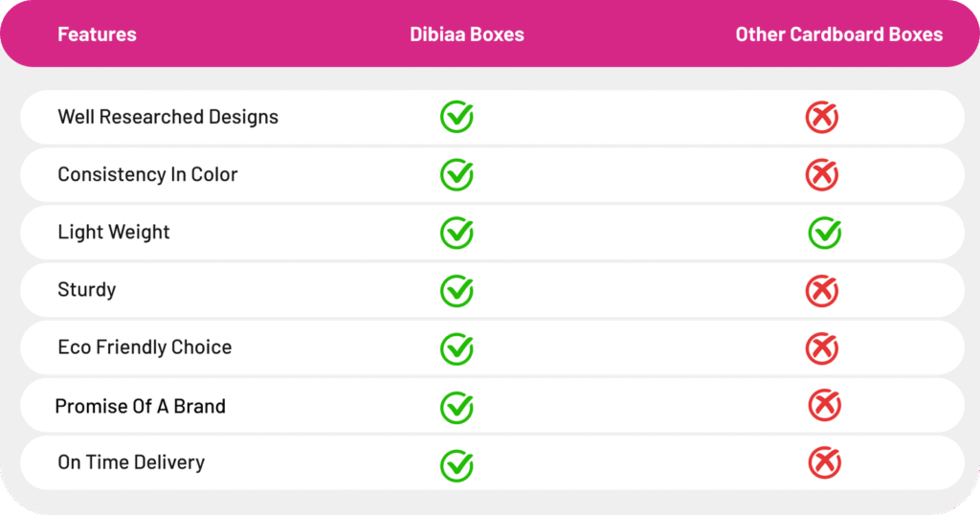Select the Dibiaa Boxes column header

tap(467, 34)
